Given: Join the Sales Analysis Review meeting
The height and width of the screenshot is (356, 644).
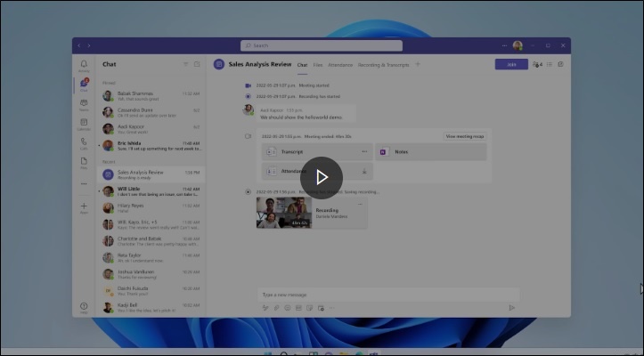Looking at the screenshot, I should (x=511, y=64).
